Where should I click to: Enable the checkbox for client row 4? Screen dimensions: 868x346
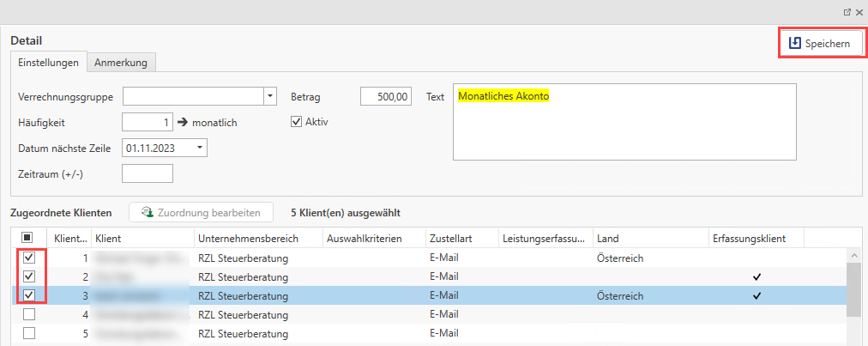28,314
